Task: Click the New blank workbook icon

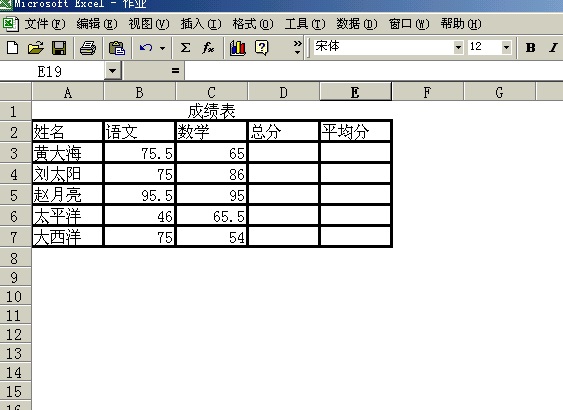Action: (13, 47)
